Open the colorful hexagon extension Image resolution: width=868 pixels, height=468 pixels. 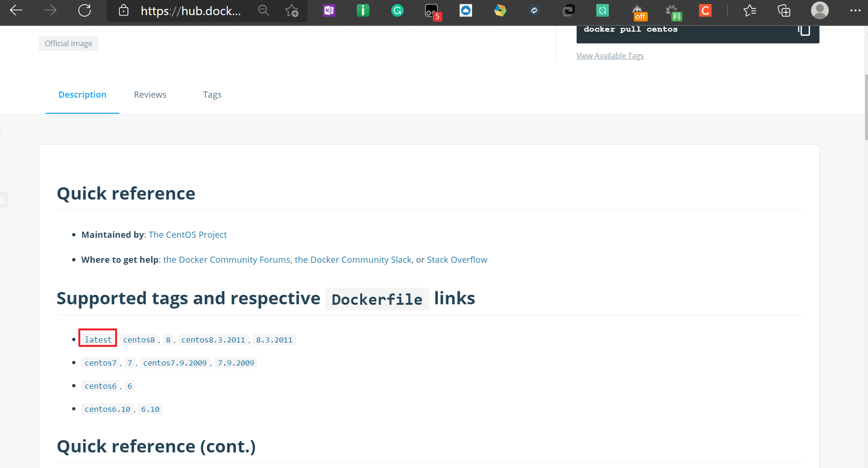[500, 10]
